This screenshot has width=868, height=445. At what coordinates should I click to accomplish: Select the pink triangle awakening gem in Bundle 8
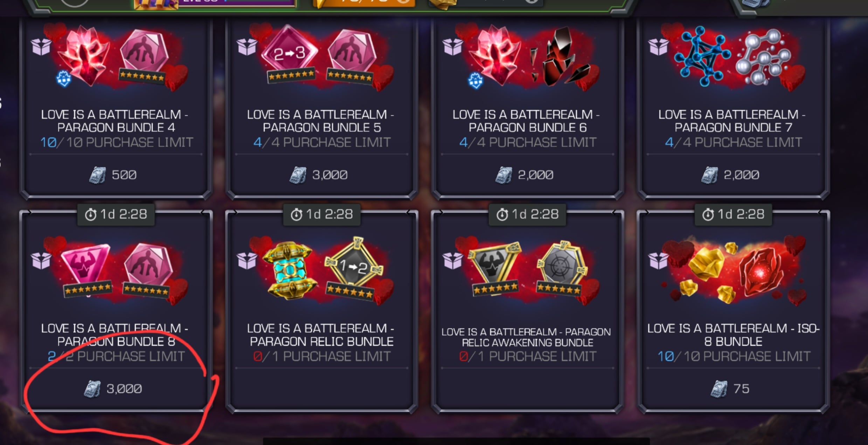(x=86, y=268)
